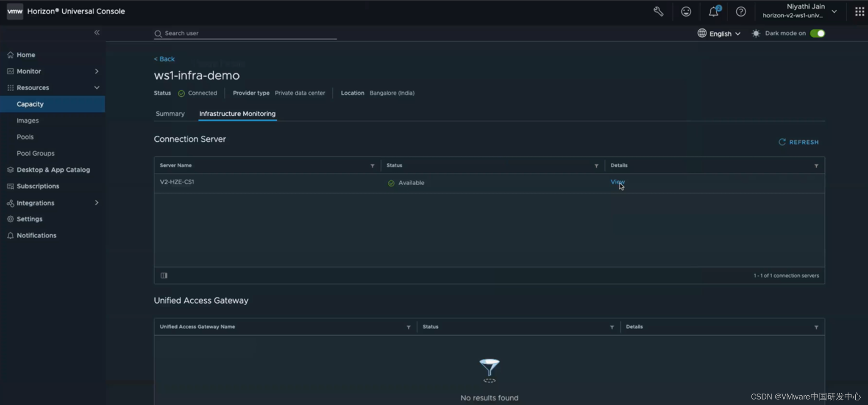
Task: Click the Desktop & App Catalog layers icon
Action: coord(10,170)
